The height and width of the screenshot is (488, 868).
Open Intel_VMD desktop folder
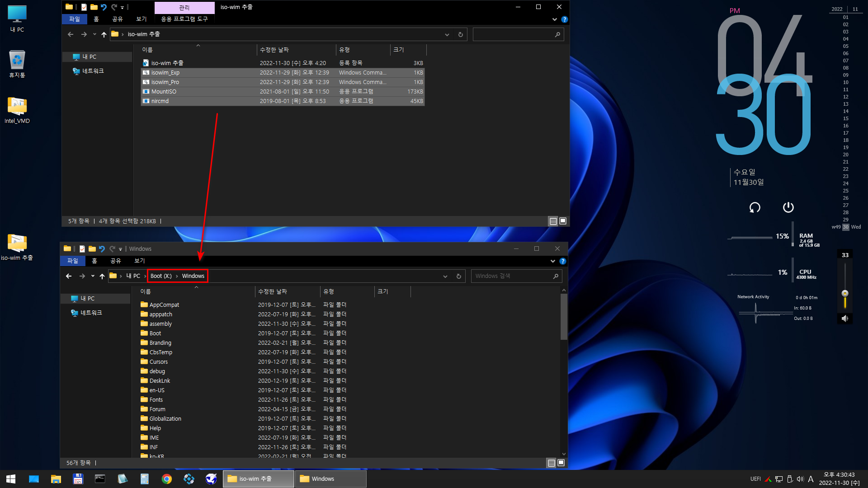coord(17,110)
